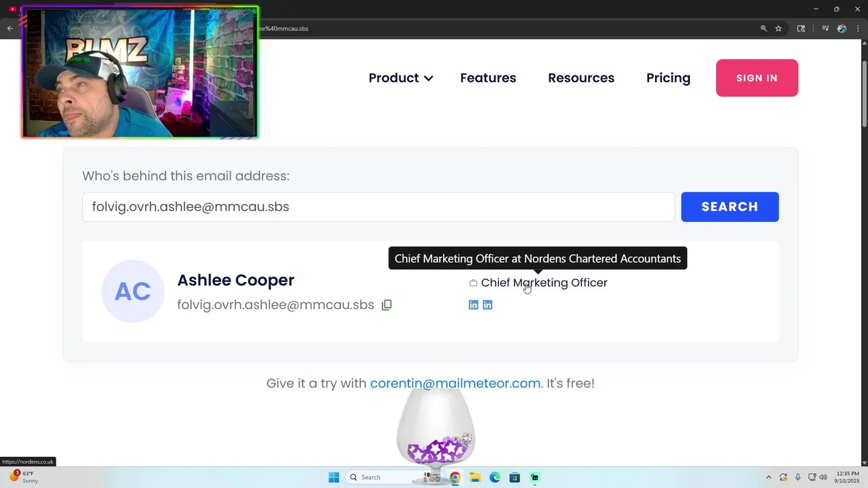Open the Chrome profile avatar
Image resolution: width=868 pixels, height=488 pixels.
(842, 28)
